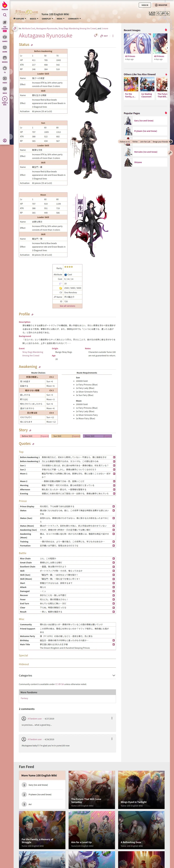Open Hercules (Ice and Snow) popular page

(x=146, y=152)
